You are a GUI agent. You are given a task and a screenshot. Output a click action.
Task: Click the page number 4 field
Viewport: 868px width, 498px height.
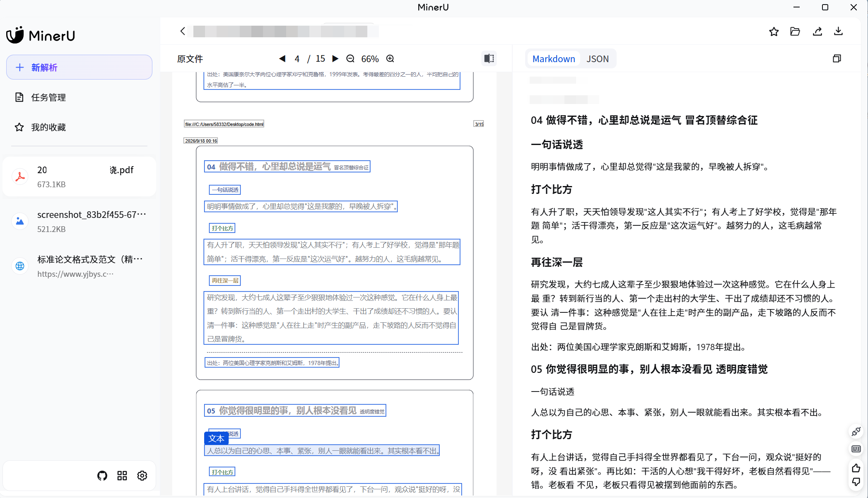click(297, 59)
